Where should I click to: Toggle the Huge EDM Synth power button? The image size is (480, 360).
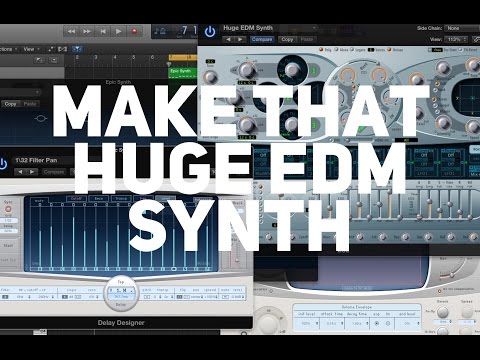(210, 32)
